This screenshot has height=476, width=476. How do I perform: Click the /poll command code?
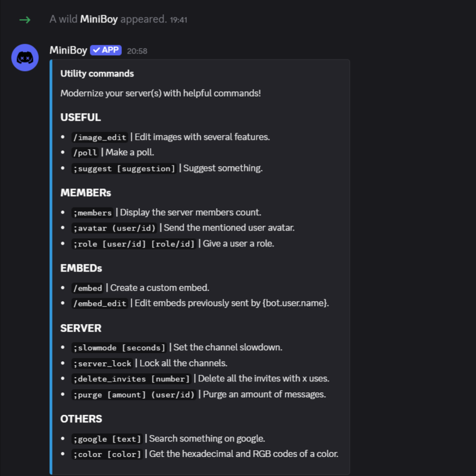85,152
